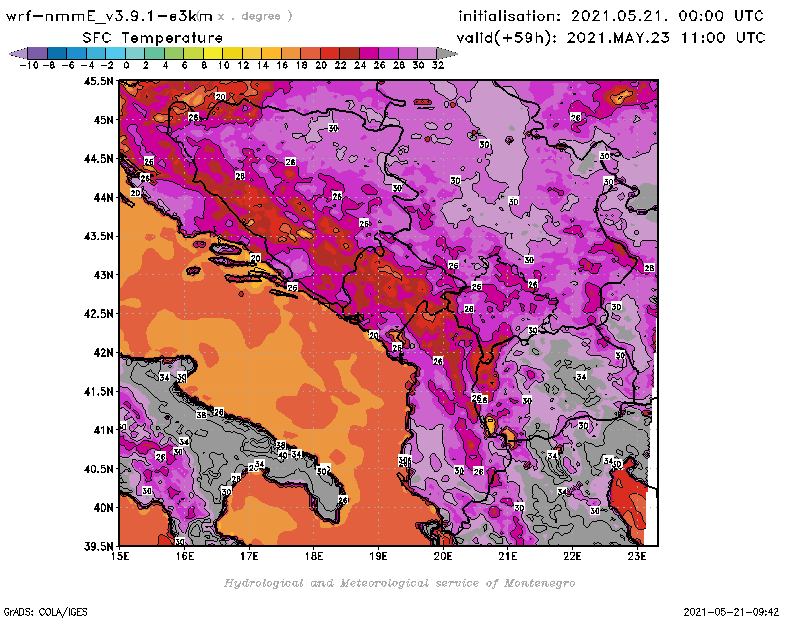
Task: Click the valid time '2021.MAY.23 11:00 UTC'
Action: click(666, 38)
